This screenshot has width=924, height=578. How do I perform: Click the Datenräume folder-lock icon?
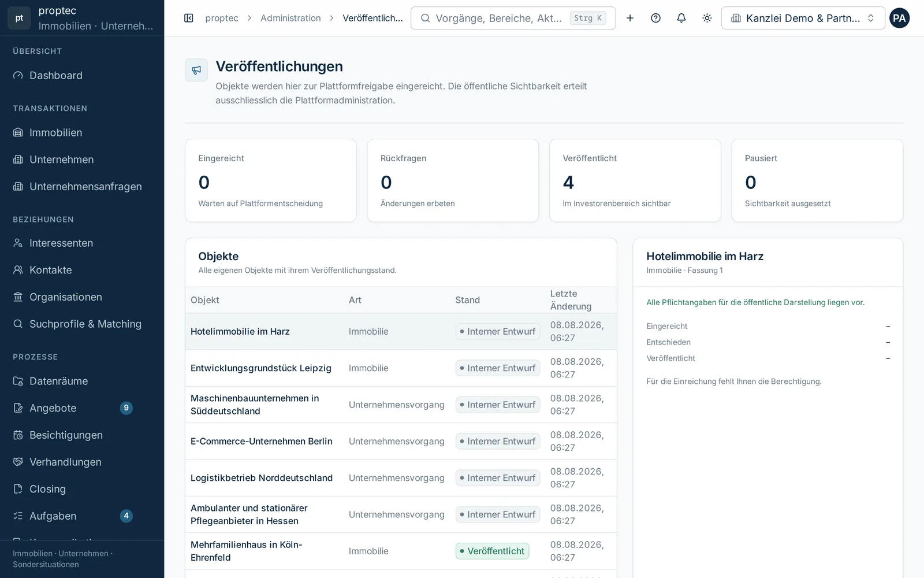(18, 381)
